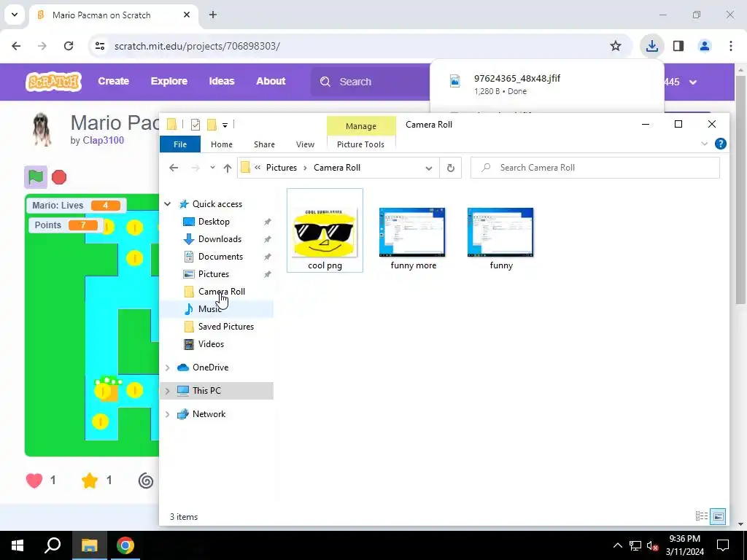The height and width of the screenshot is (560, 747).
Task: Click the Scratch logo
Action: coord(53,82)
